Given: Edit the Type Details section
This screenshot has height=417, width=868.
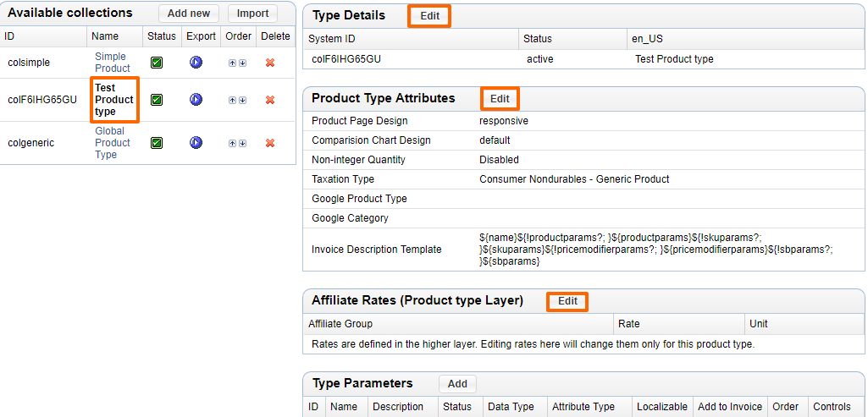Looking at the screenshot, I should (429, 16).
